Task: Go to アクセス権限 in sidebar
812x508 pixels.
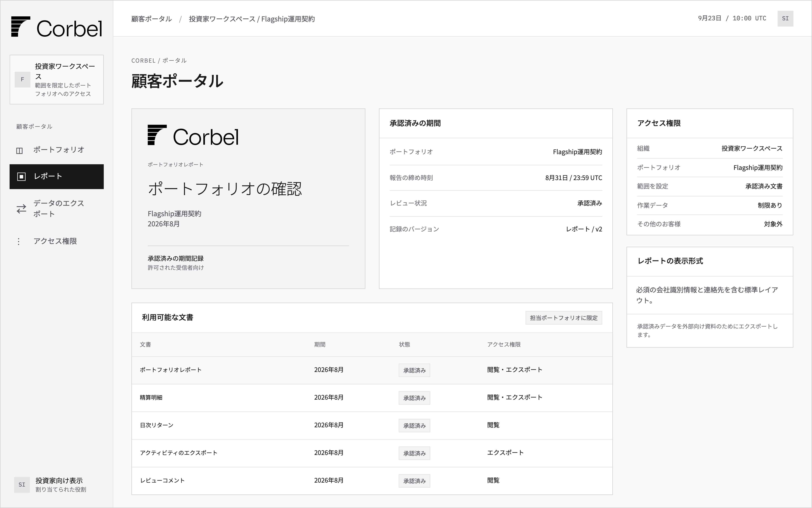Action: (56, 241)
